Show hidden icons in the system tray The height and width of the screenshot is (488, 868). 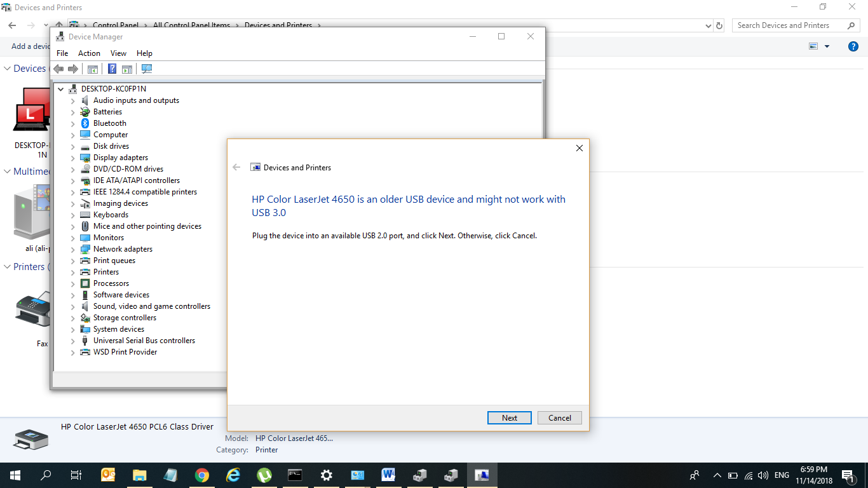[717, 475]
